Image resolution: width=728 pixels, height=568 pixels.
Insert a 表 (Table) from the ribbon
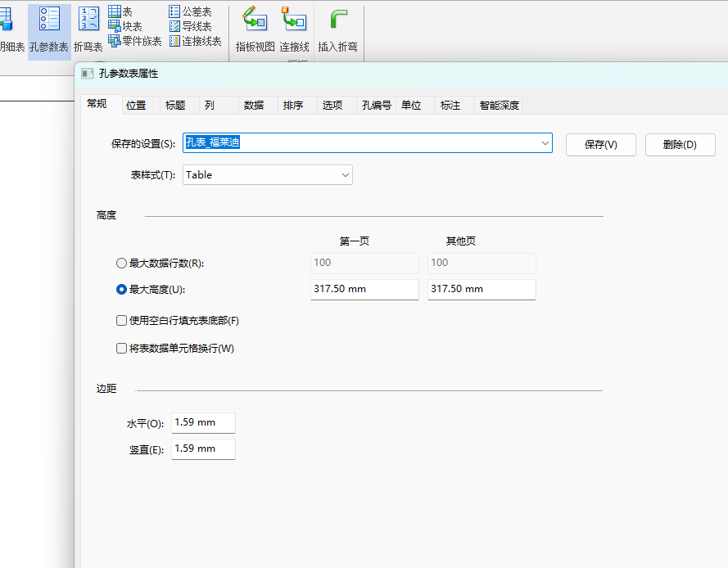coord(120,11)
